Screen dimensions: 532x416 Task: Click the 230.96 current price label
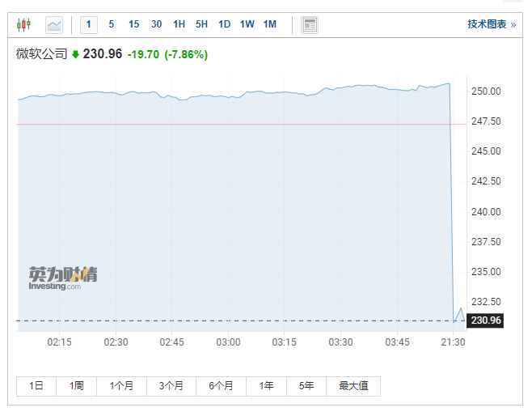coord(485,320)
